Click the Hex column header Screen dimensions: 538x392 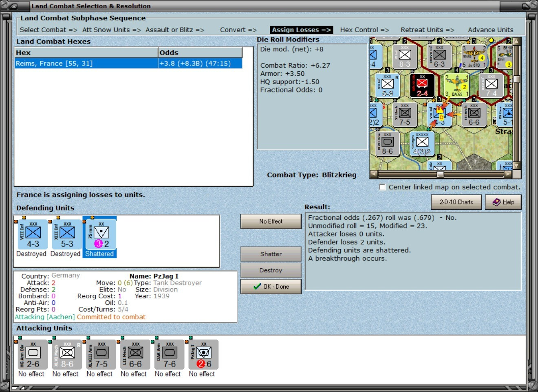pos(86,53)
